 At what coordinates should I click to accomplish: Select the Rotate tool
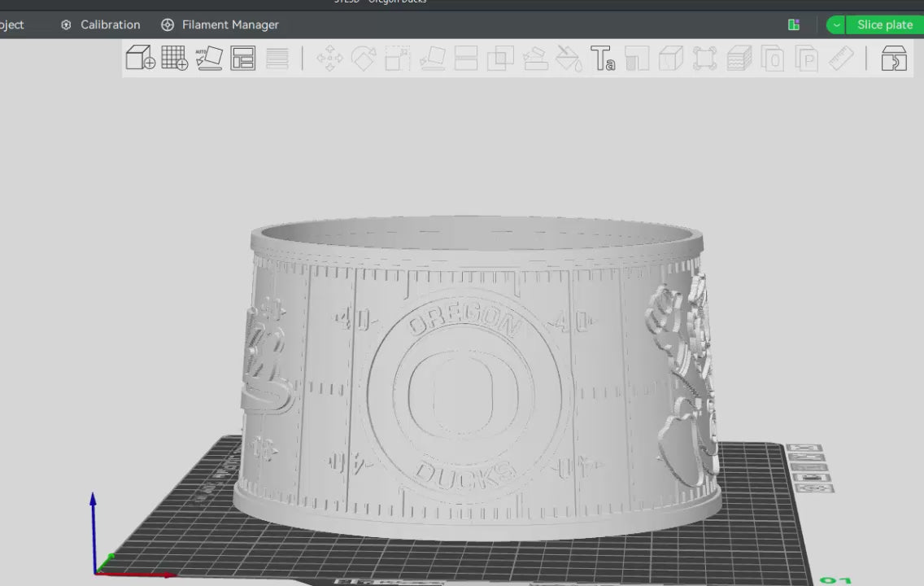point(364,59)
